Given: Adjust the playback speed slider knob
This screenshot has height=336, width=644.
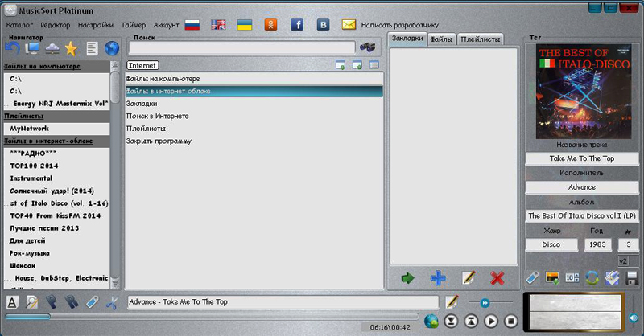Looking at the screenshot, I should (x=485, y=303).
